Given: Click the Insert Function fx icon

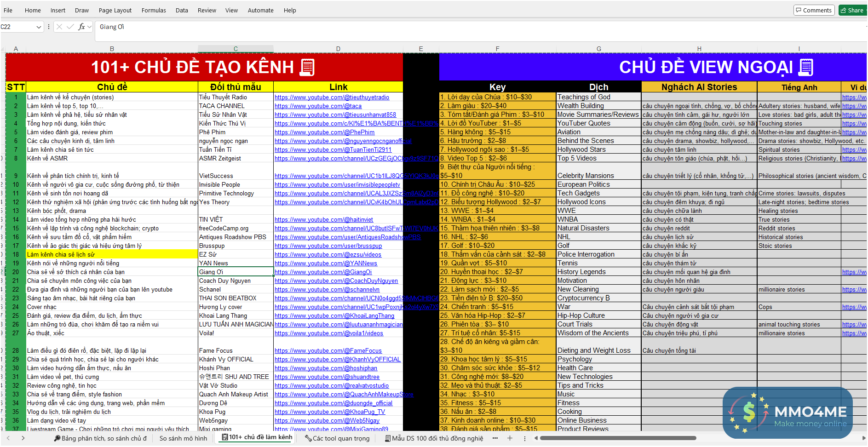Looking at the screenshot, I should tap(81, 27).
